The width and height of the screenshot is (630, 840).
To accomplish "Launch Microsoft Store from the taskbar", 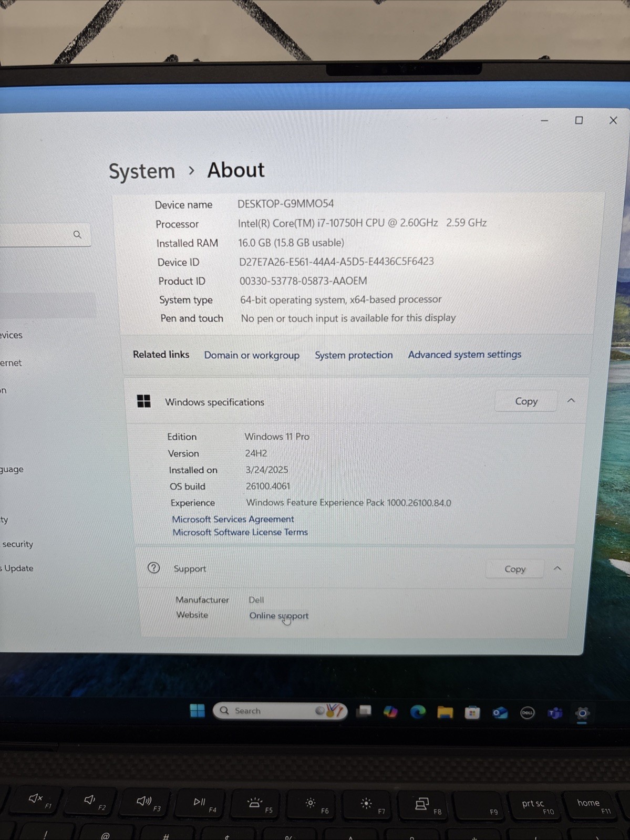I will (472, 712).
